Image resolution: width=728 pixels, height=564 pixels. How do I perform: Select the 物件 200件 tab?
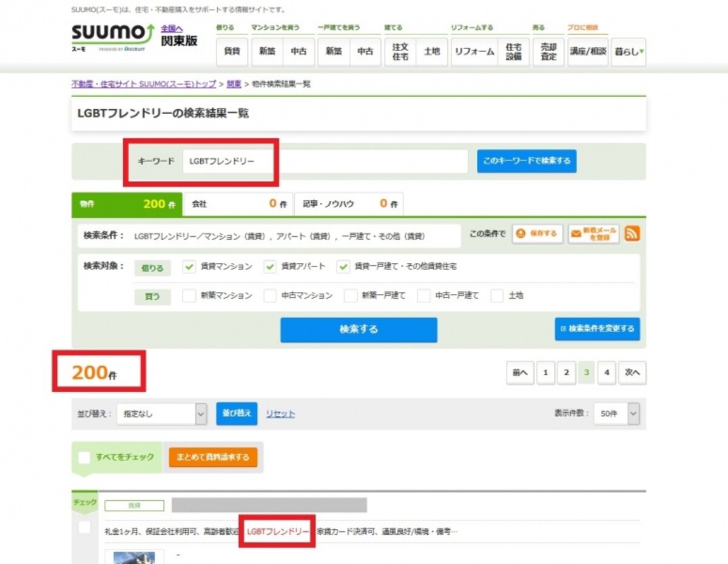click(127, 204)
